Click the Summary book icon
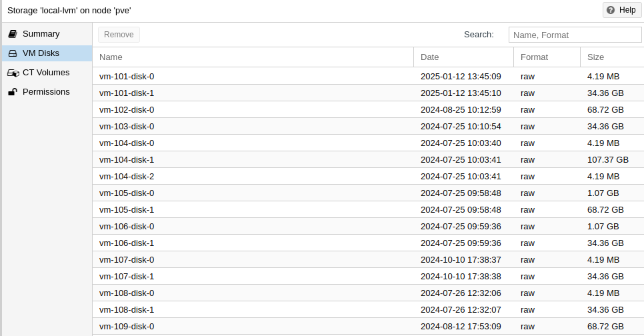Viewport: 644px width, 336px height. pyautogui.click(x=13, y=34)
